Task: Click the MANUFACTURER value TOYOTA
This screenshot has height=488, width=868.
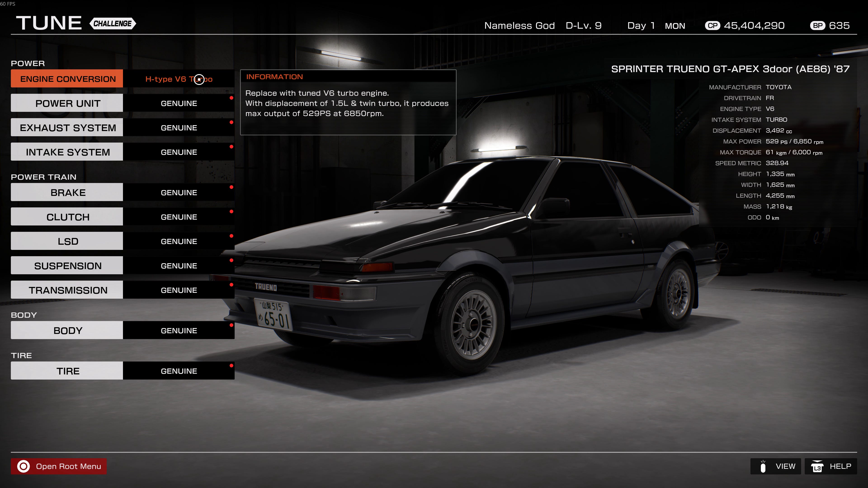Action: pos(778,87)
